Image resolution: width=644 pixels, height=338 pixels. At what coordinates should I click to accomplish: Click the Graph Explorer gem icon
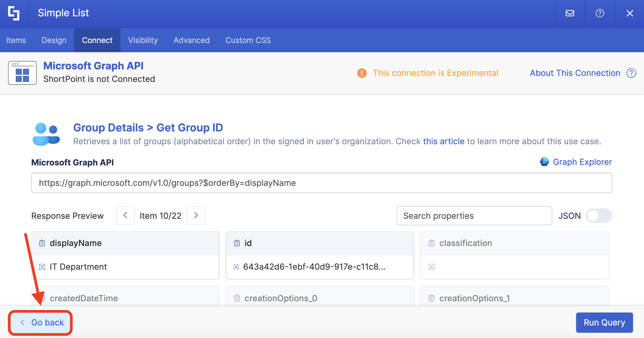(x=544, y=162)
